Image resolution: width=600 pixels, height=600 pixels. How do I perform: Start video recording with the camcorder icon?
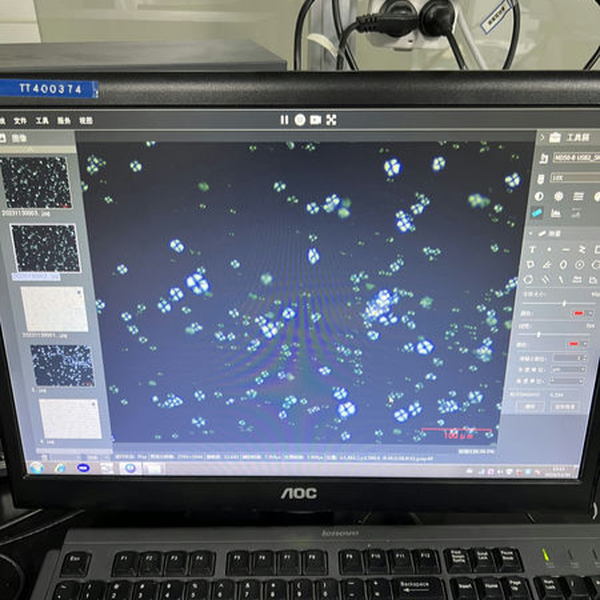pyautogui.click(x=315, y=119)
